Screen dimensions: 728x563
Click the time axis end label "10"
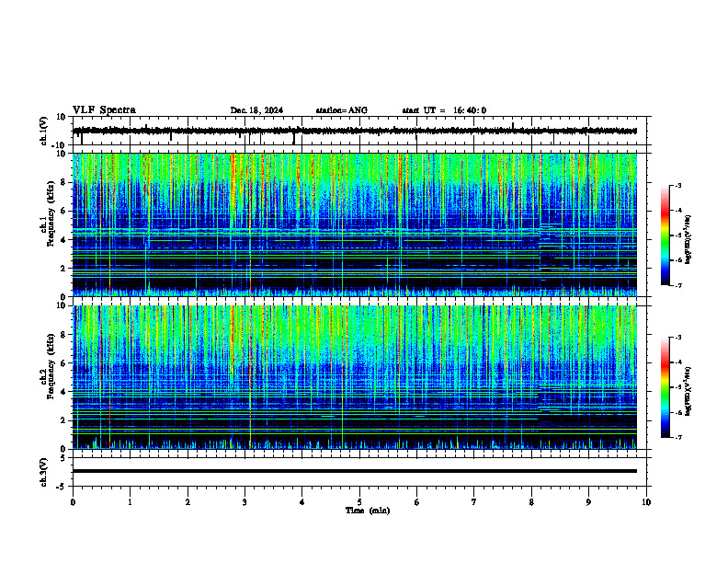[646, 502]
